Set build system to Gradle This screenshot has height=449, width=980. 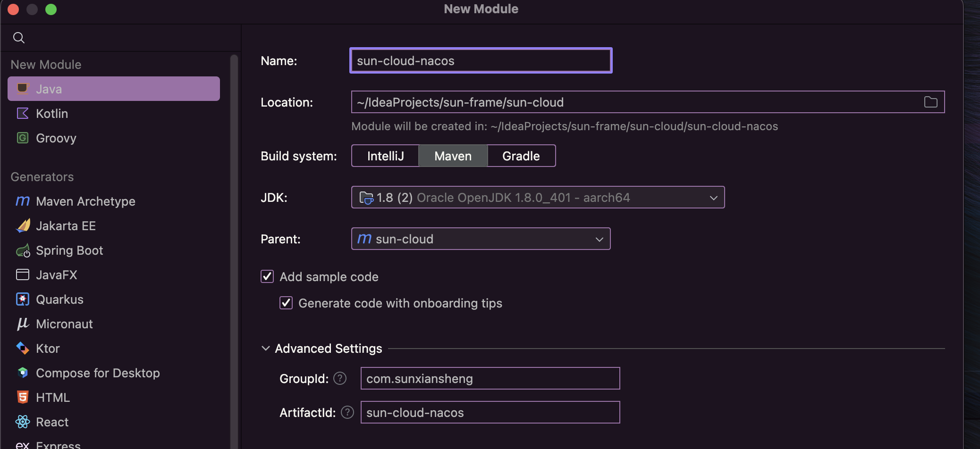tap(521, 156)
